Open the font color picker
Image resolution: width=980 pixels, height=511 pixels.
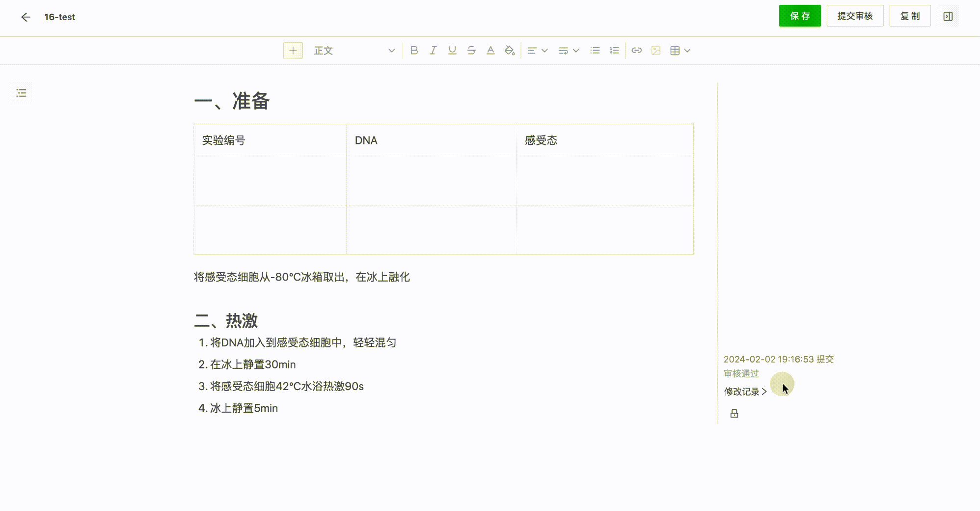pyautogui.click(x=490, y=51)
